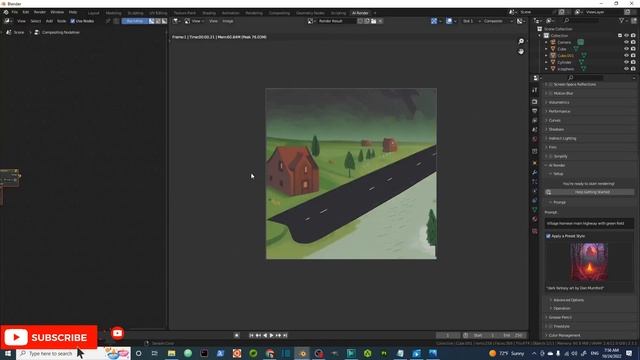Click the compositor editor type icon

click(8, 21)
